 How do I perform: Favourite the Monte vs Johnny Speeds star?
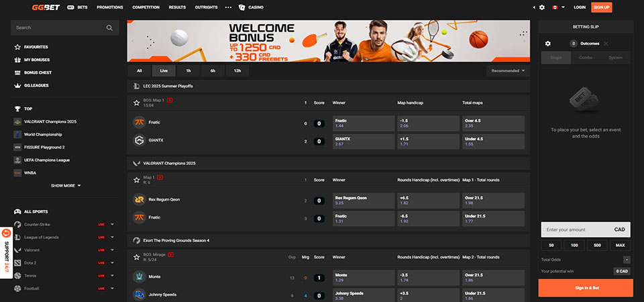tap(136, 257)
